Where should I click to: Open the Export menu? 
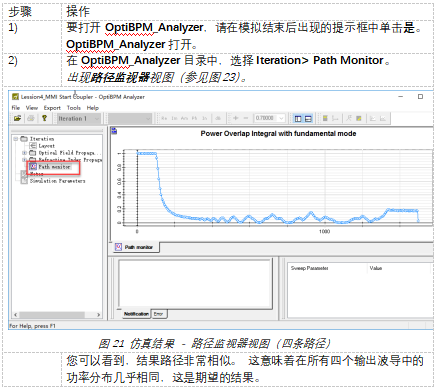(52, 108)
